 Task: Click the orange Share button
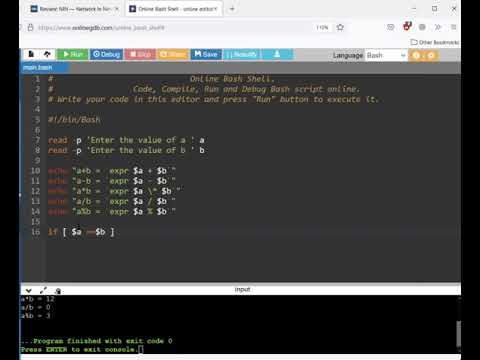[x=173, y=54]
